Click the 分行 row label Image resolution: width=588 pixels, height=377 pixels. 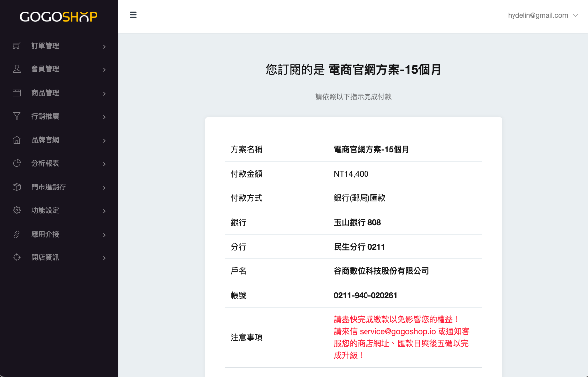pos(238,247)
